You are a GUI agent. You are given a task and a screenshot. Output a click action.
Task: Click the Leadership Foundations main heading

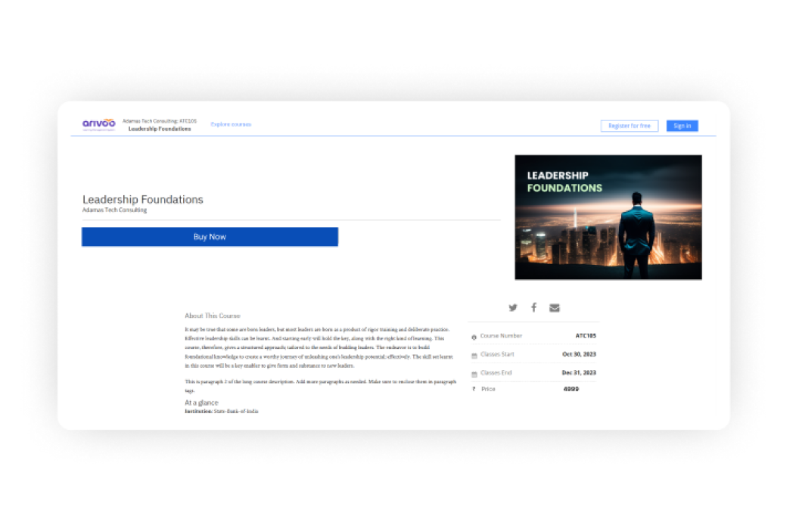pos(143,200)
